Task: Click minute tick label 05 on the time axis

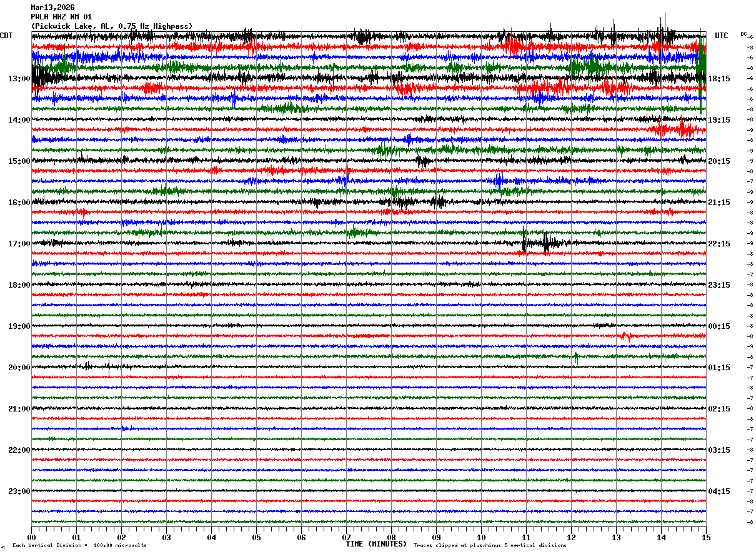Action: click(256, 537)
